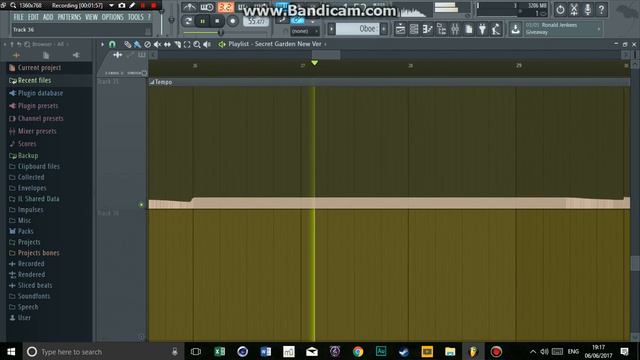Viewport: 640px width, 360px height.
Task: Click the microphone one-click recording icon
Action: tap(587, 9)
